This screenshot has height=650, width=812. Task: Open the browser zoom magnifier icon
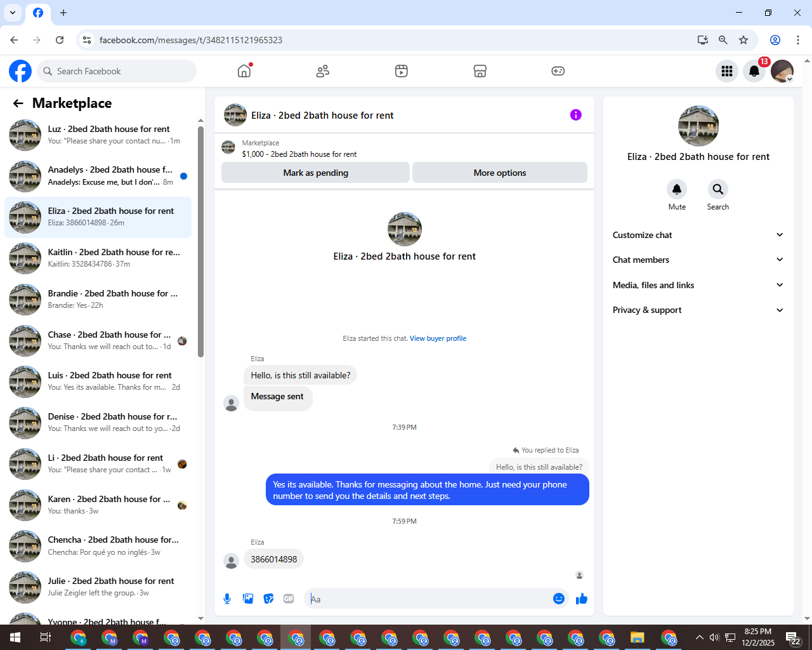click(723, 40)
